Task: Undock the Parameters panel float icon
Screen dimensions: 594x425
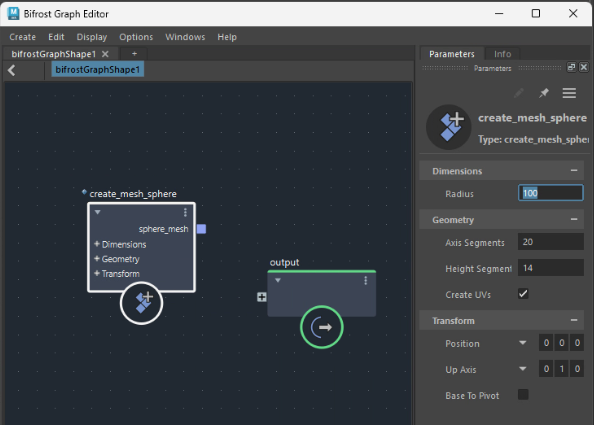Action: pyautogui.click(x=571, y=67)
